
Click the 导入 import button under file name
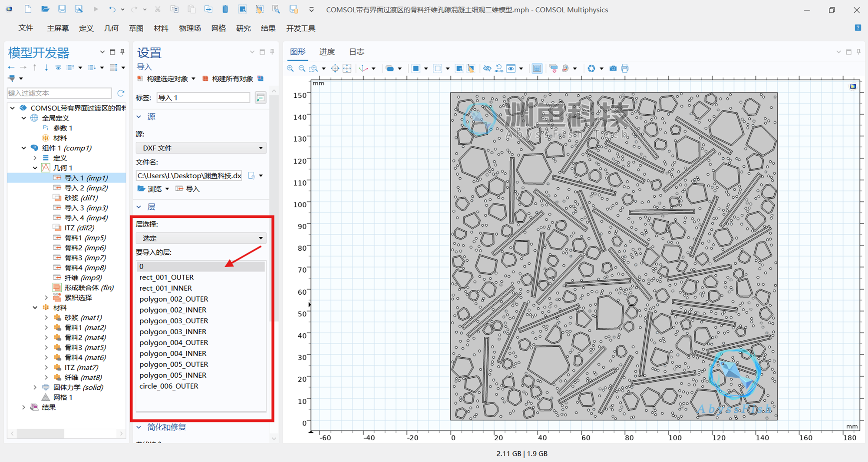pyautogui.click(x=188, y=189)
